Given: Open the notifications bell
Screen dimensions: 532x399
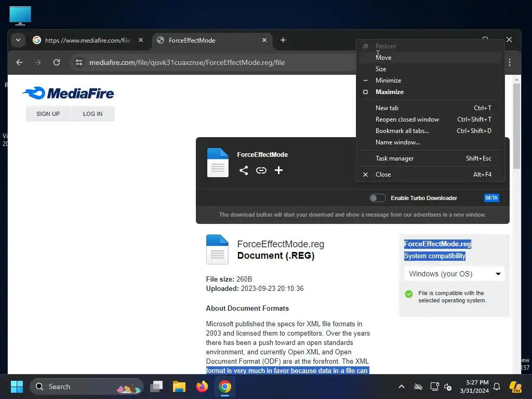Looking at the screenshot, I should coord(497,387).
